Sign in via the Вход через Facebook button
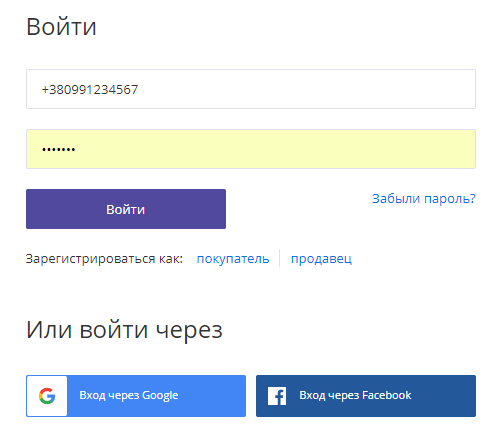The height and width of the screenshot is (434, 501). [x=366, y=396]
